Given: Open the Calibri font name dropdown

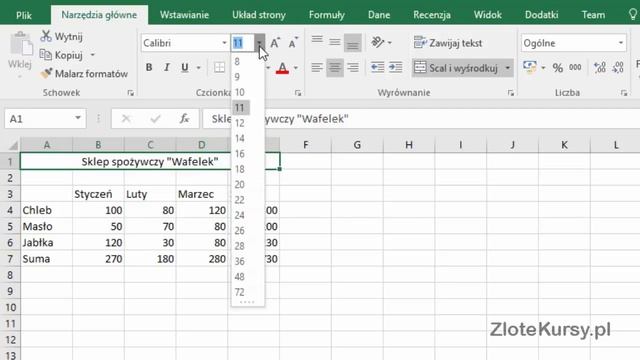Looking at the screenshot, I should click(224, 43).
